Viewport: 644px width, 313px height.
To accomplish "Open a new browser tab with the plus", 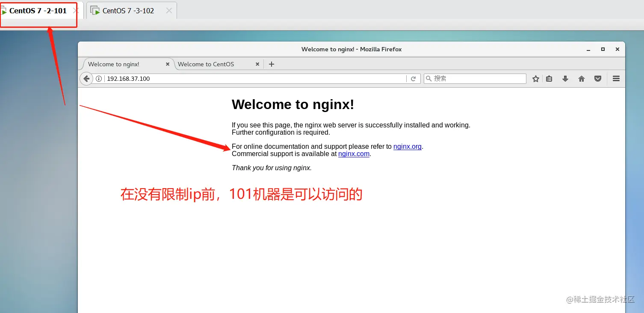I will pos(271,64).
